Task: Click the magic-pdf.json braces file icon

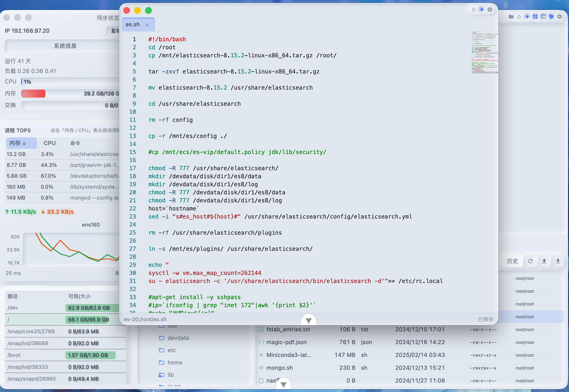Action: (262, 342)
